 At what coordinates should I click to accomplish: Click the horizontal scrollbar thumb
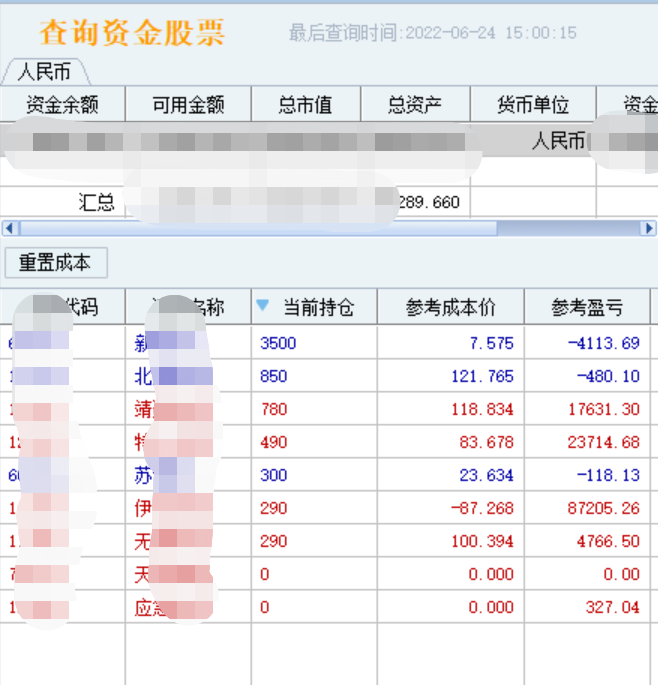(259, 228)
